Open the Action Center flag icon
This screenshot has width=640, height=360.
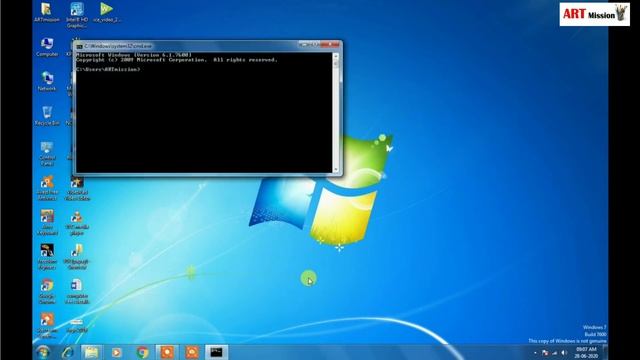click(x=545, y=353)
